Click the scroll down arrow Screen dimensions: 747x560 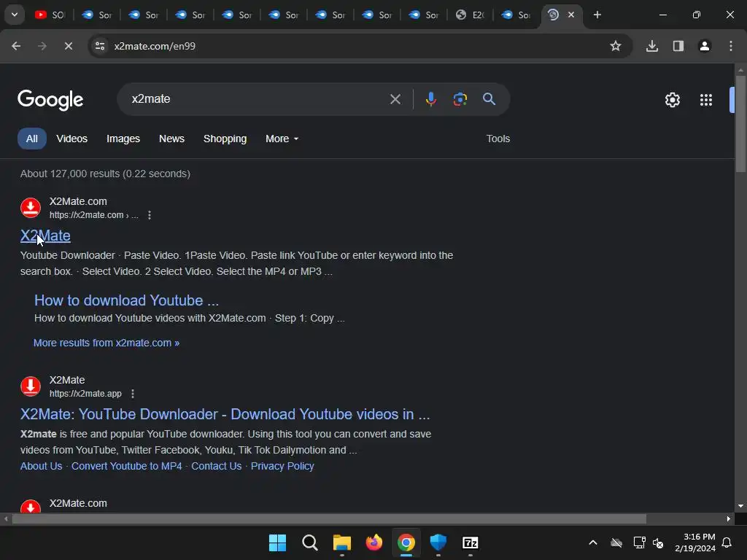740,506
